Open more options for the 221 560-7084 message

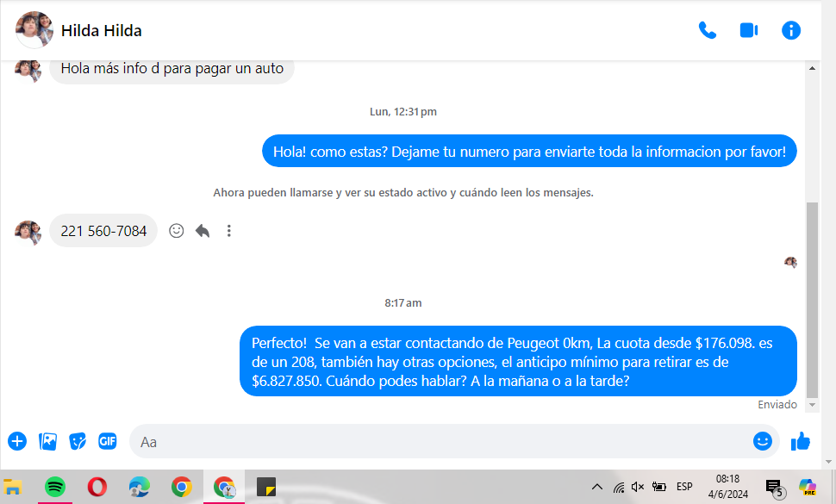pyautogui.click(x=228, y=231)
